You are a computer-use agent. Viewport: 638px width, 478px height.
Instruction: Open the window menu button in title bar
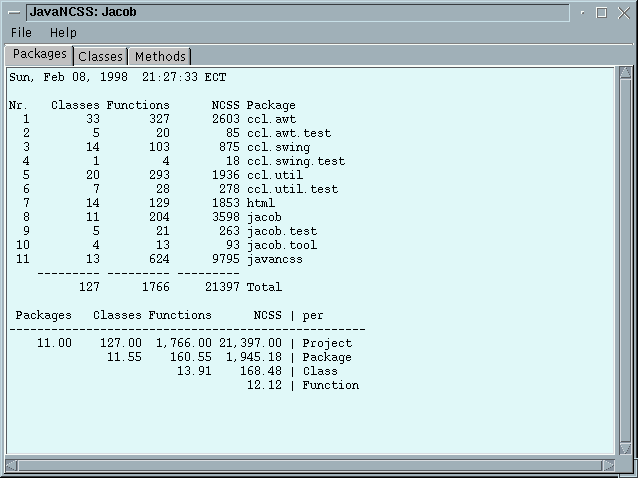tap(14, 13)
